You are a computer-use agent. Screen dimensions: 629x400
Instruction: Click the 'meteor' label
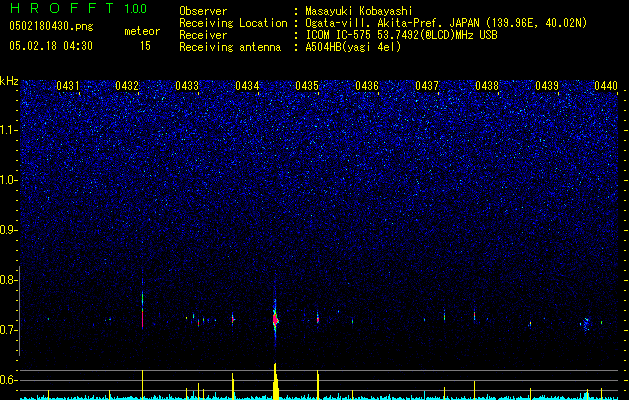pos(142,32)
